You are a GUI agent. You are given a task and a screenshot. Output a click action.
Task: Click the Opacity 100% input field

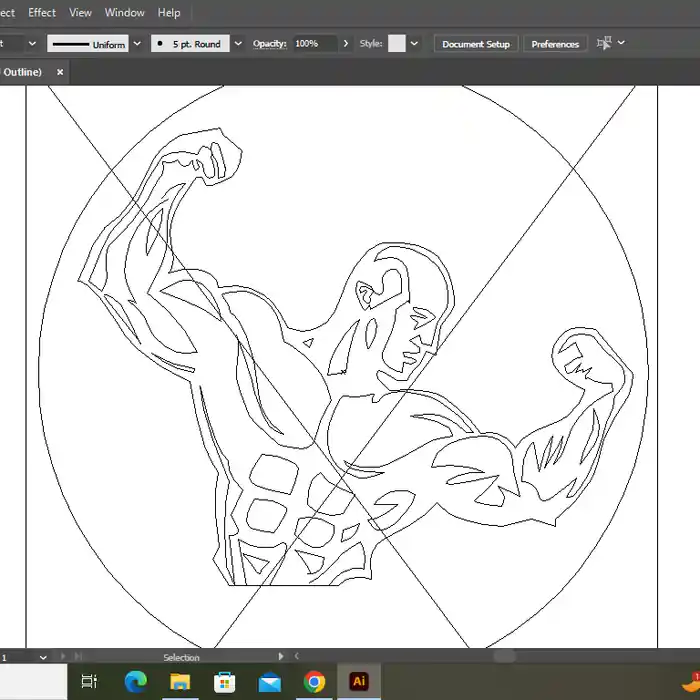[315, 44]
